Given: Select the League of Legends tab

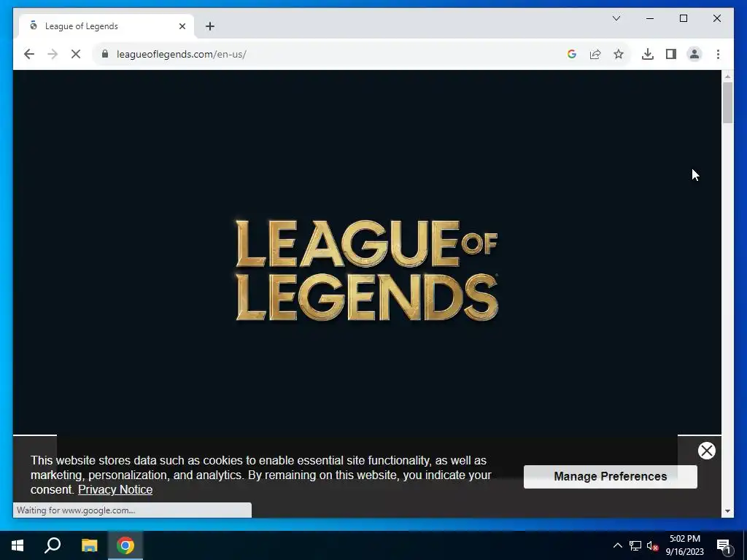Looking at the screenshot, I should click(x=107, y=26).
